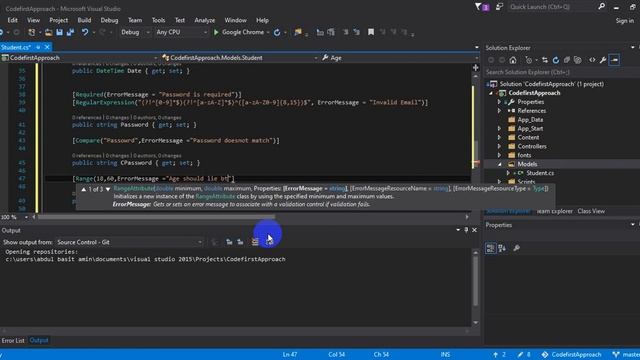Click Solution Explorer Home icon
The width and height of the screenshot is (640, 360).
tap(513, 60)
